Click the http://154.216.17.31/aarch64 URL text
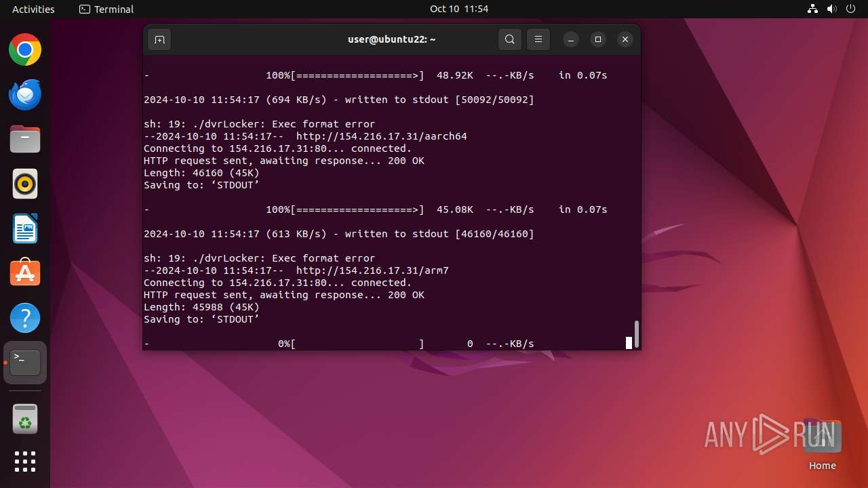This screenshot has height=488, width=868. (382, 136)
